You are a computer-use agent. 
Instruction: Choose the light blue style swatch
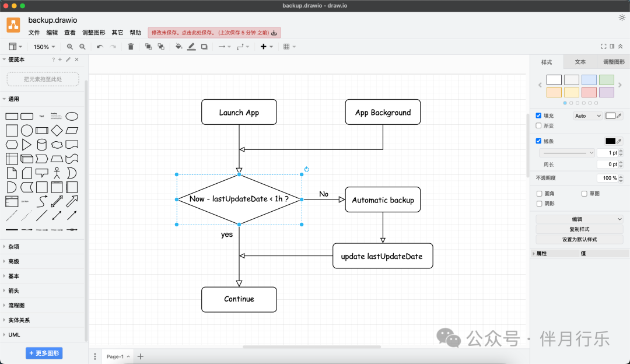pyautogui.click(x=589, y=80)
